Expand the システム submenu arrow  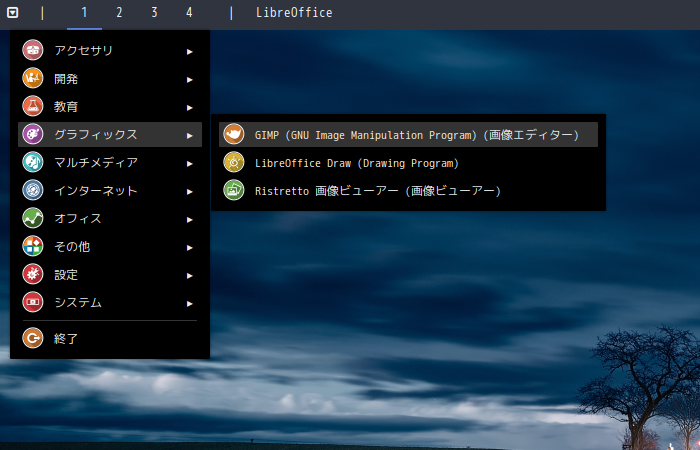click(190, 304)
